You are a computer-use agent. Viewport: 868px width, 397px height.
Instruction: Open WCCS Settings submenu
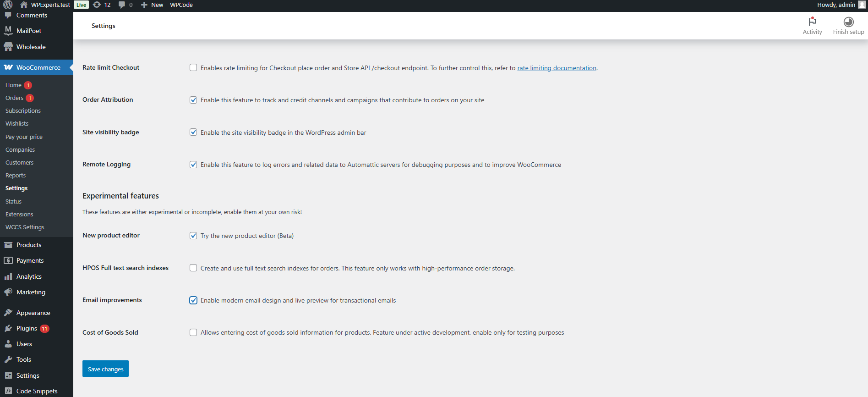point(25,227)
